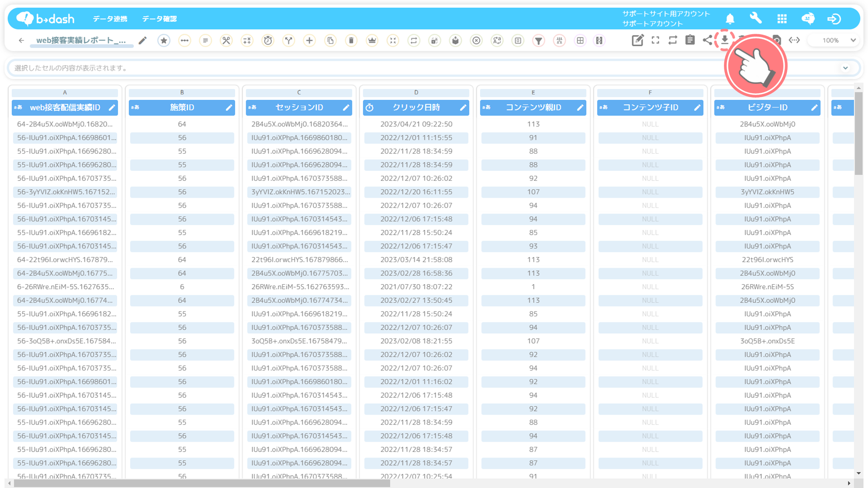The height and width of the screenshot is (488, 868).
Task: Click the three-dots toolbar icon
Action: coord(184,40)
